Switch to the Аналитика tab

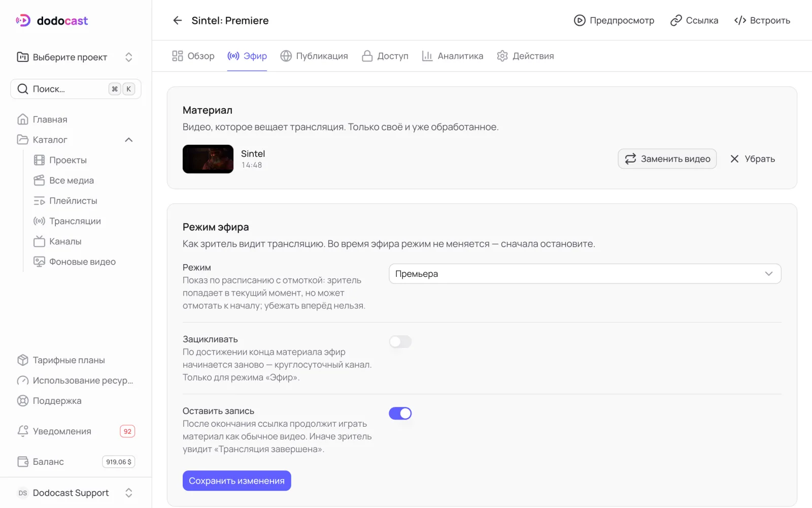point(453,56)
